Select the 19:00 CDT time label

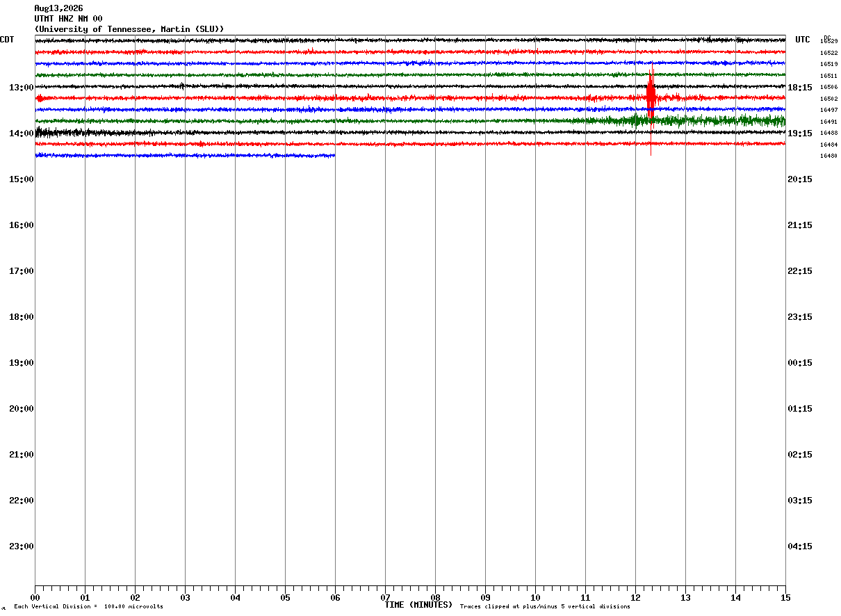[21, 362]
